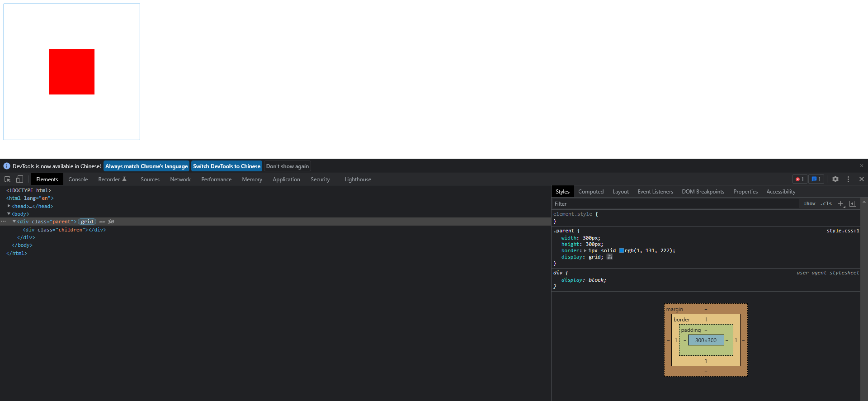Switch to the Network tab
Viewport: 868px width, 401px height.
pyautogui.click(x=180, y=179)
